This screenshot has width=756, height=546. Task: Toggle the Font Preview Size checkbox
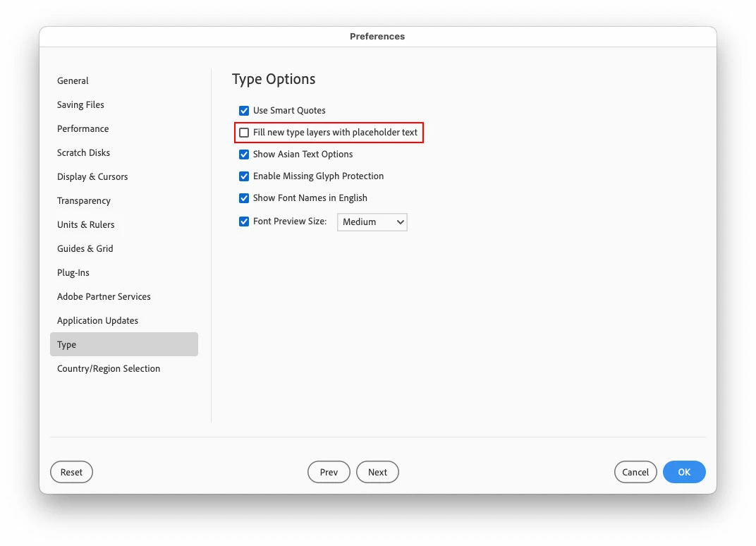pos(244,222)
